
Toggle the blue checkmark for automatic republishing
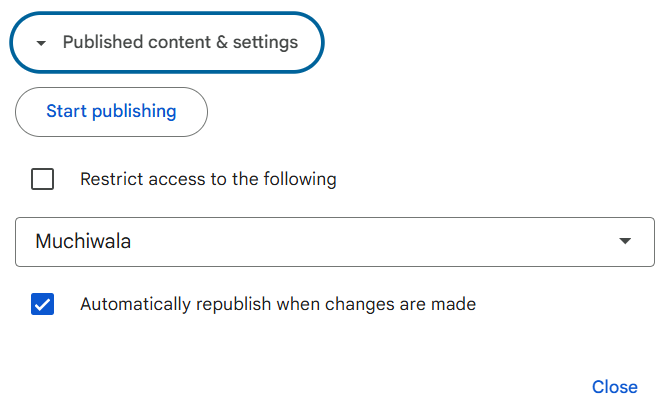click(x=43, y=304)
